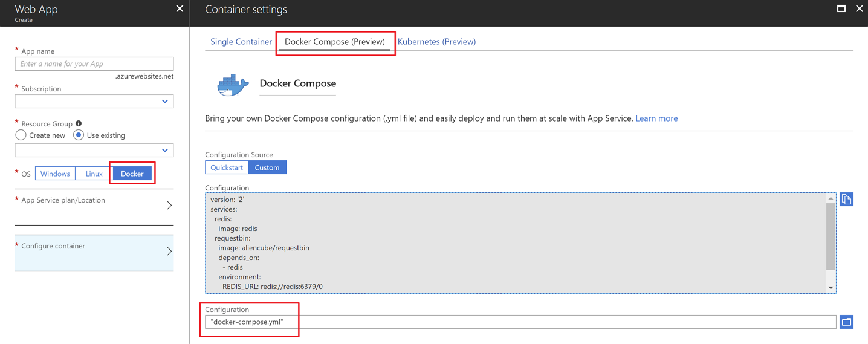Viewport: 868px width, 344px height.
Task: Select the Use existing radio button
Action: (x=79, y=135)
